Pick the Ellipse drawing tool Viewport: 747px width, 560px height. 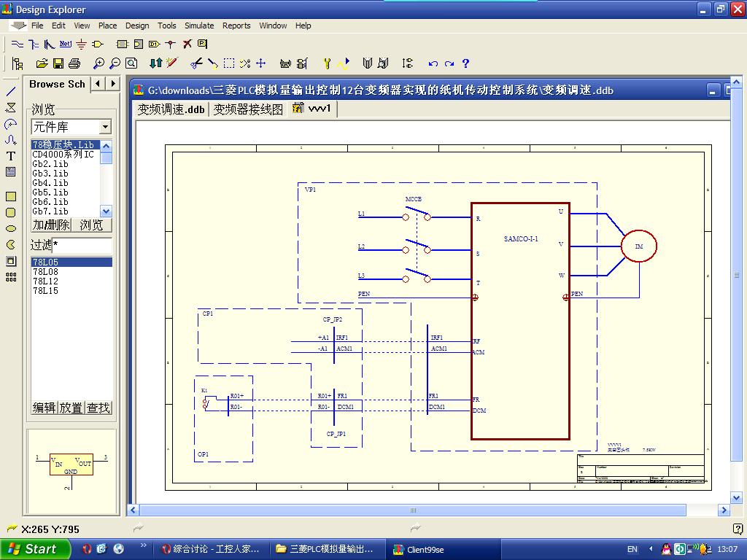coord(11,228)
